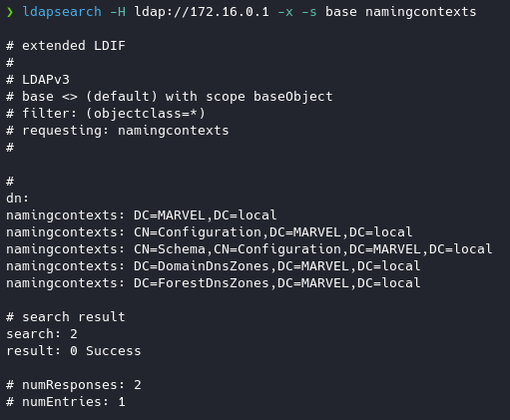Click the 'scope baseObject' text

coord(269,97)
